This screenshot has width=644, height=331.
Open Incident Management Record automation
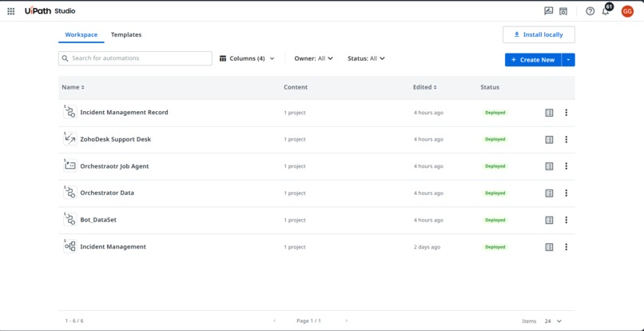124,112
